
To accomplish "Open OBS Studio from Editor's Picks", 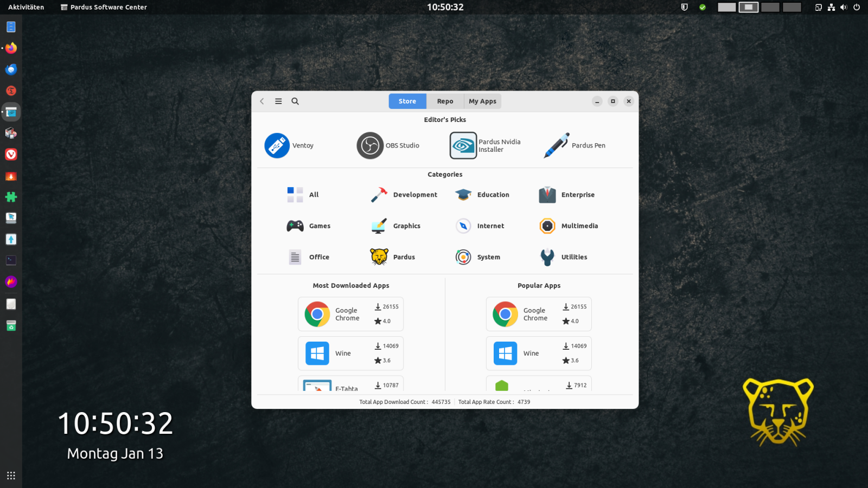I will pos(388,145).
